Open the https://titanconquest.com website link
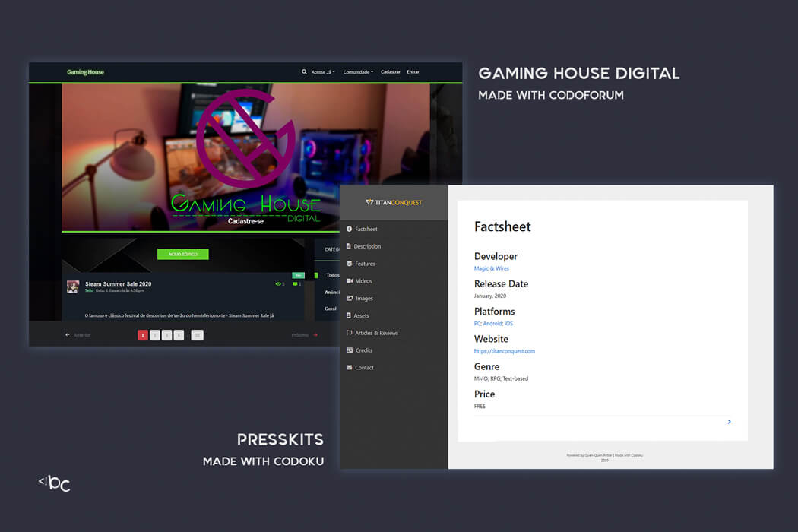This screenshot has height=532, width=798. 505,351
